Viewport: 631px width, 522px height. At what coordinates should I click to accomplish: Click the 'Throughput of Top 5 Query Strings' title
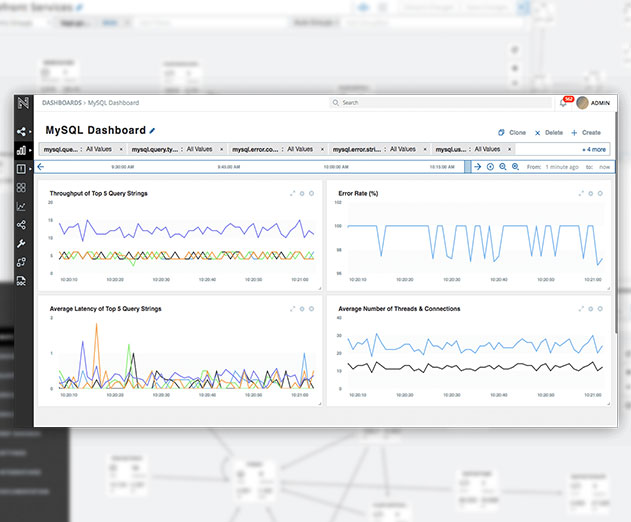click(99, 194)
